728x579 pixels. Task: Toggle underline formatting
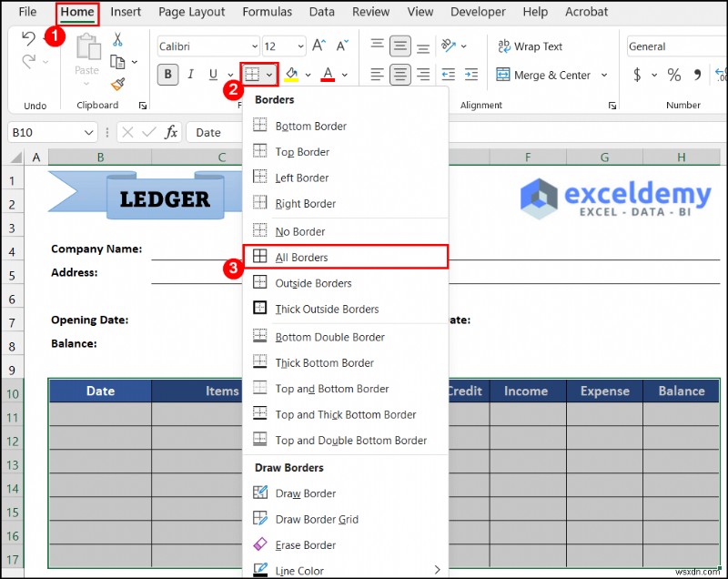212,74
